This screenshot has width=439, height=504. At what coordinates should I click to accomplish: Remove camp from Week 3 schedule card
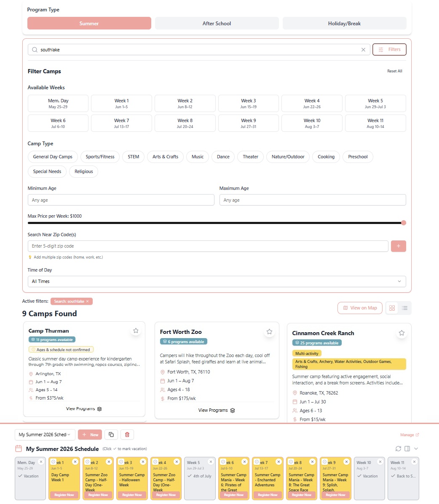pos(143,461)
